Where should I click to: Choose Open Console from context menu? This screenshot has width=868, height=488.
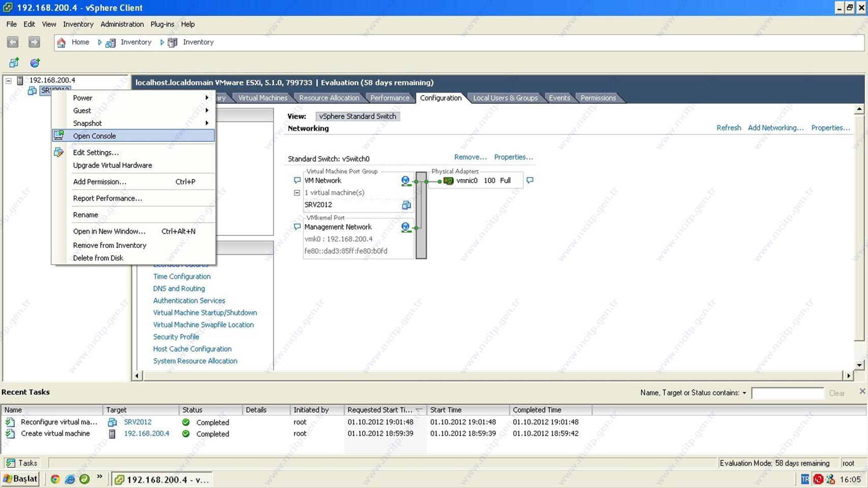133,136
